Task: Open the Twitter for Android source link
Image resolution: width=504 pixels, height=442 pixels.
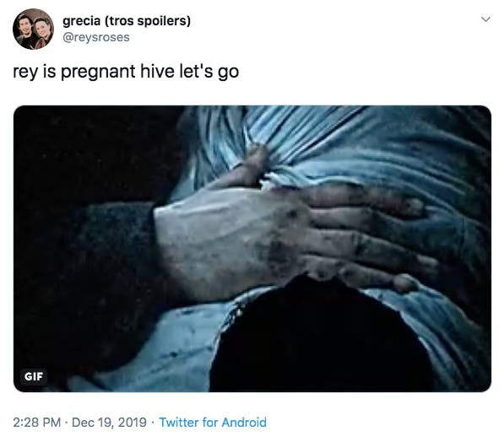Action: (x=213, y=422)
